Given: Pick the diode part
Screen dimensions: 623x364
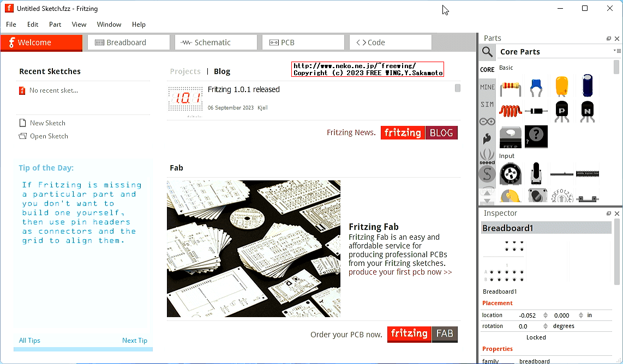Looking at the screenshot, I should click(536, 111).
